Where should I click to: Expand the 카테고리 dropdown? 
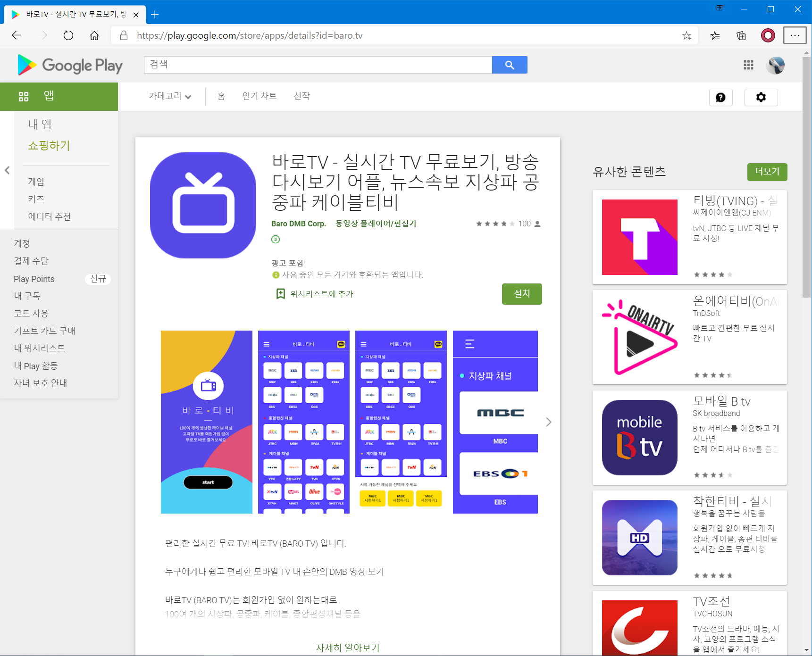pyautogui.click(x=170, y=96)
